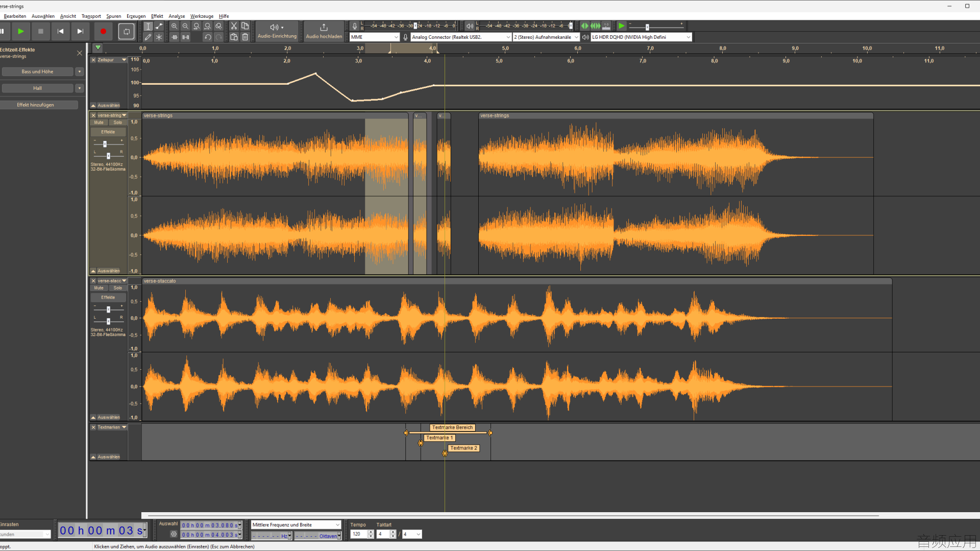Zoom in with the magnifier plus icon
Screen dimensions: 980x551
point(175,26)
